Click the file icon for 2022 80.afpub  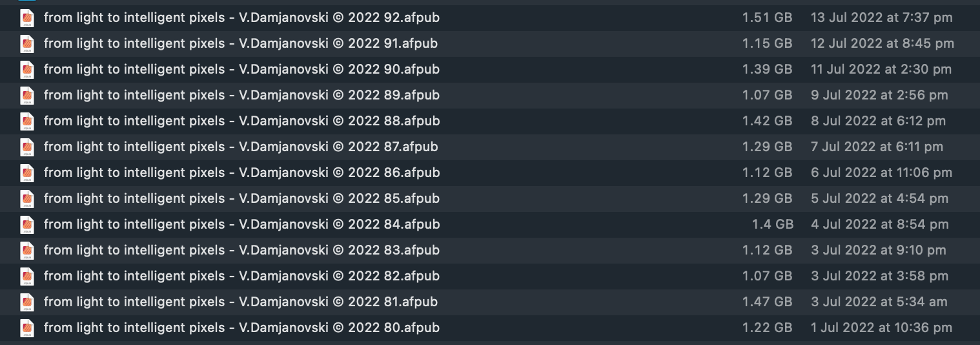(26, 328)
